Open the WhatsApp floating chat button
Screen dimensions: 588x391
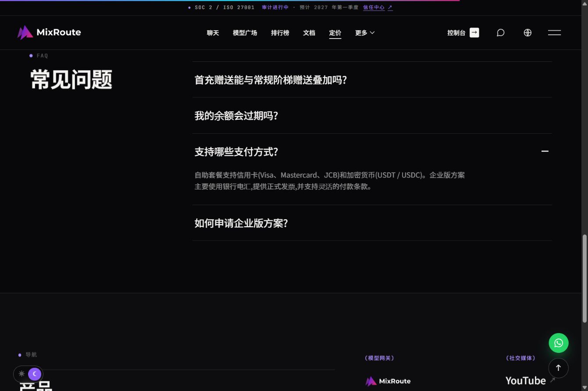(559, 343)
